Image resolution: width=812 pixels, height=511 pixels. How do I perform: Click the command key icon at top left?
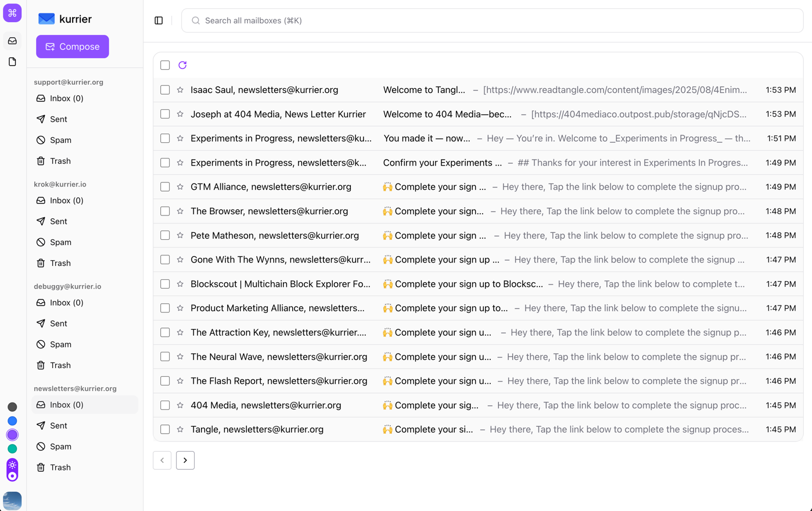pyautogui.click(x=12, y=12)
